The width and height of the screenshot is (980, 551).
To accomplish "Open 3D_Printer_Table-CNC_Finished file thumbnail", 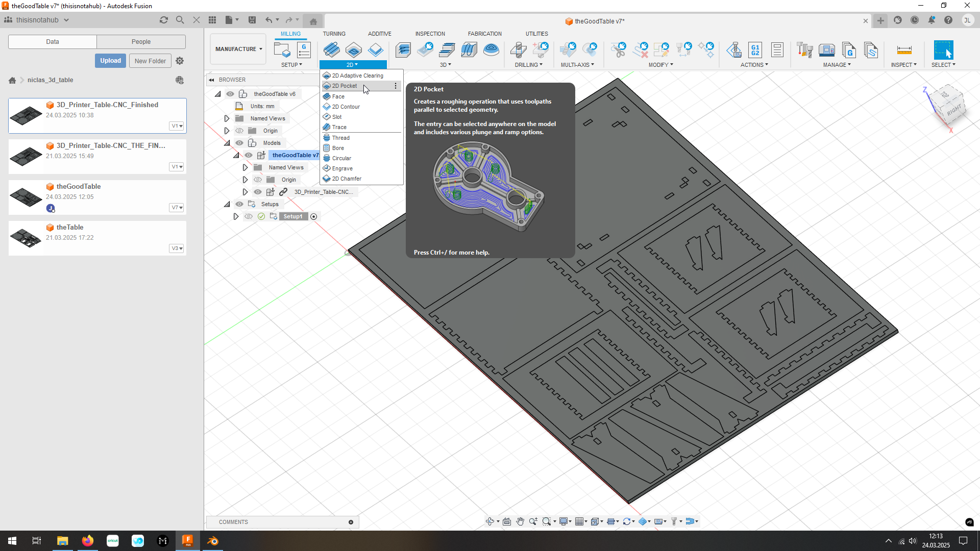I will [26, 115].
